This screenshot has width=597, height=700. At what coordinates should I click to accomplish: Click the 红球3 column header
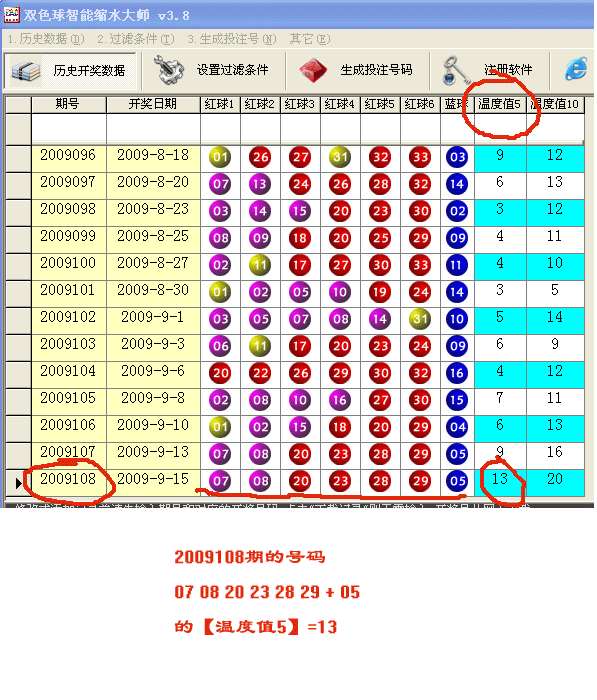[300, 105]
